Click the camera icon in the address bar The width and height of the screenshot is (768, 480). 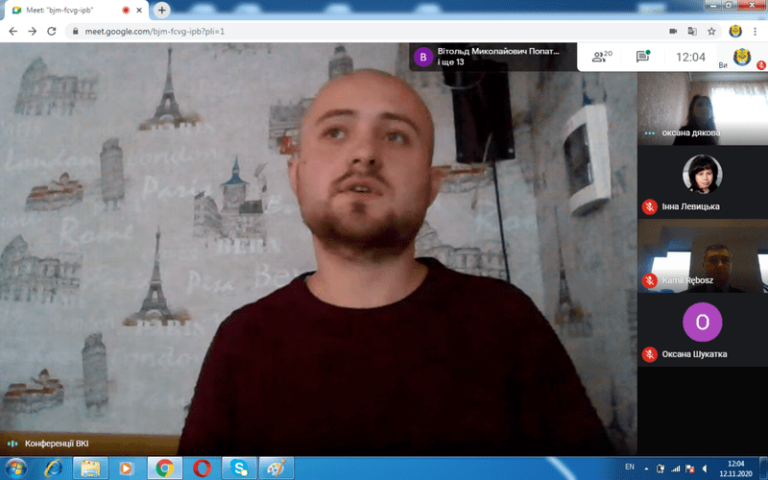coord(673,31)
